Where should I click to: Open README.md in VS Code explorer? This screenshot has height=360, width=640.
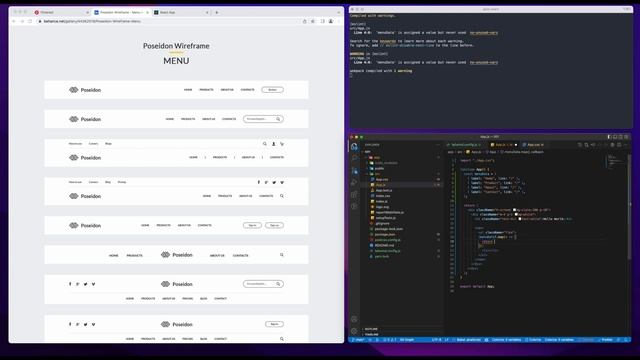point(384,245)
